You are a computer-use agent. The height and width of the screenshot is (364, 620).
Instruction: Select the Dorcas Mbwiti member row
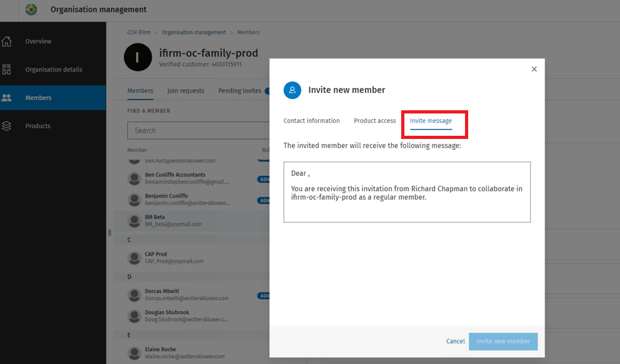191,295
